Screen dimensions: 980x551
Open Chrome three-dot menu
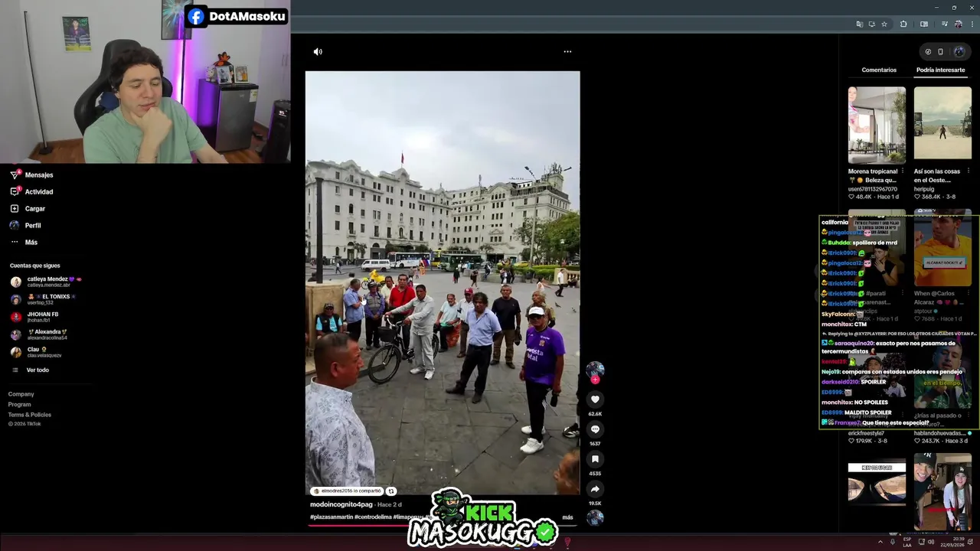pyautogui.click(x=972, y=24)
